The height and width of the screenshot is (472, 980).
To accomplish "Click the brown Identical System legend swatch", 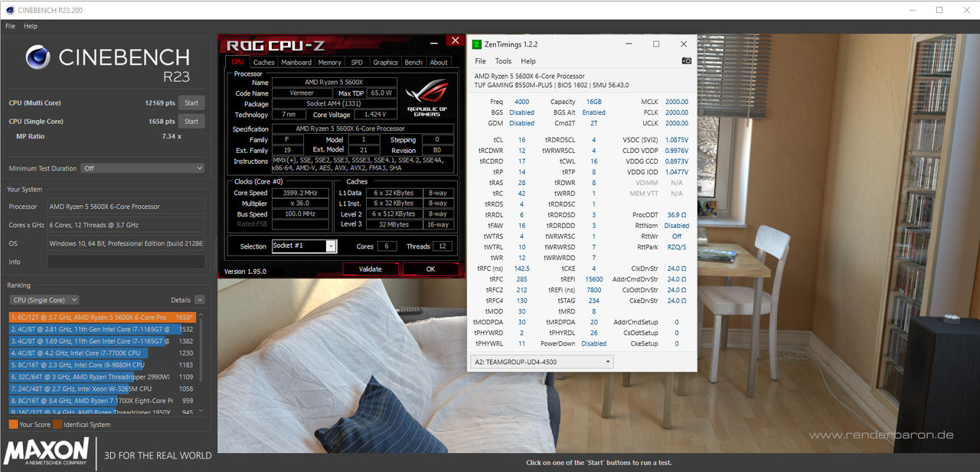I will (57, 425).
